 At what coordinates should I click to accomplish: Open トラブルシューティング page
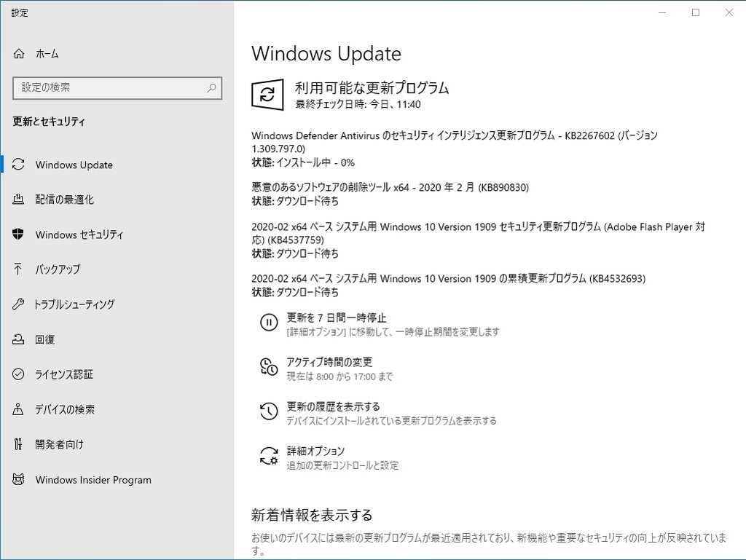[117, 304]
